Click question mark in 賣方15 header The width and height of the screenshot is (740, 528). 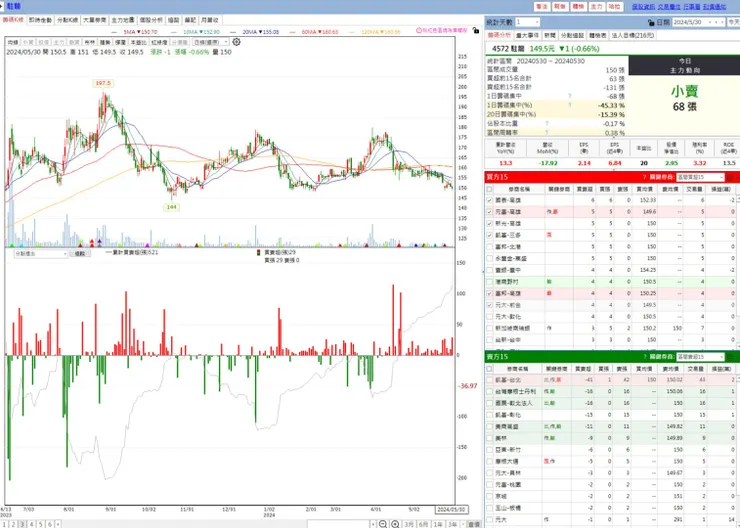click(x=644, y=357)
